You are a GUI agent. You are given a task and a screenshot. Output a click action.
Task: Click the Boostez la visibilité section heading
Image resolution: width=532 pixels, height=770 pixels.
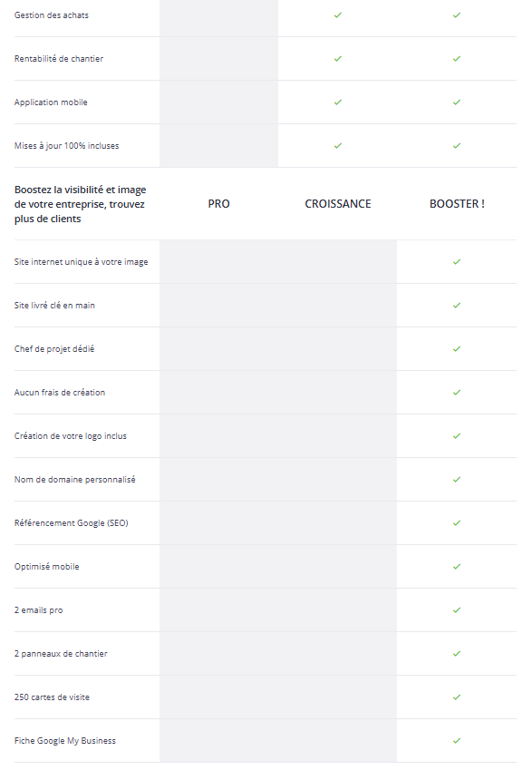tap(80, 204)
